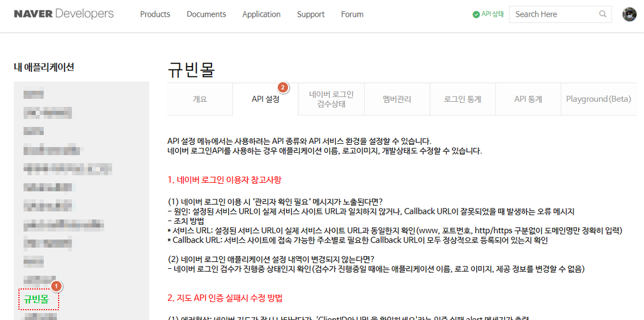Open the Application menu
The width and height of the screenshot is (644, 320).
(x=261, y=14)
